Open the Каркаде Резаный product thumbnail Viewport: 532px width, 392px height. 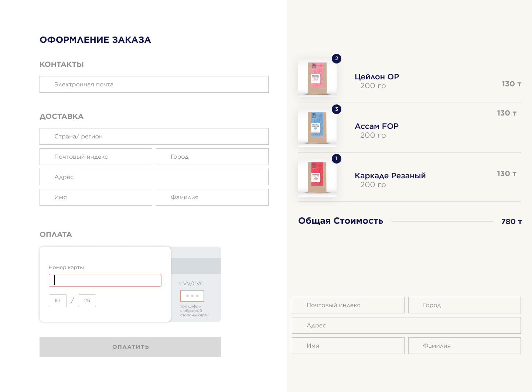coord(317,178)
